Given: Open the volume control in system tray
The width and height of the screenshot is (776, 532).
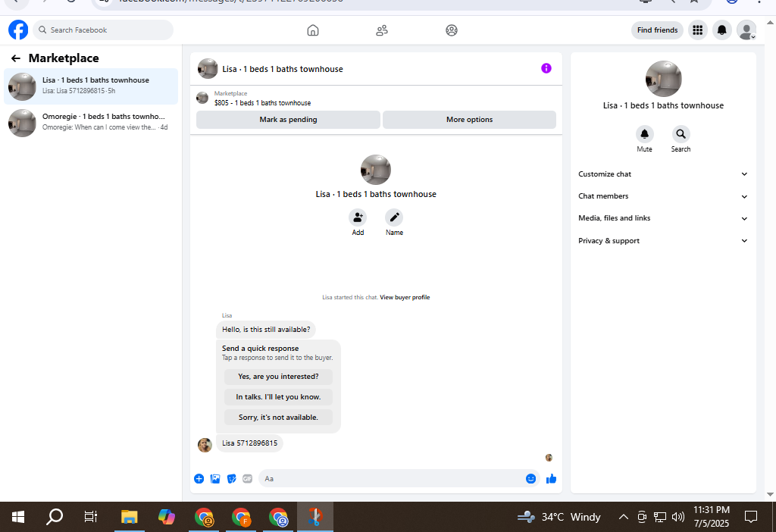Looking at the screenshot, I should 678,517.
